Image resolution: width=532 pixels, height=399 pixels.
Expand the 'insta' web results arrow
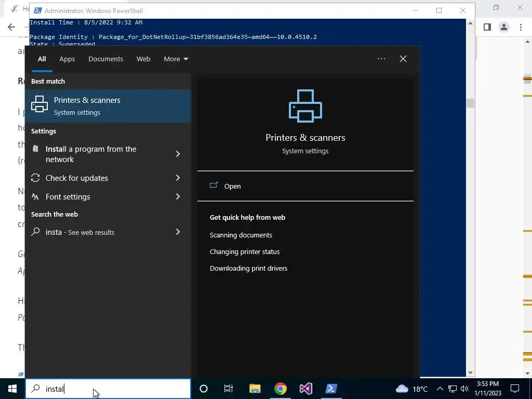(178, 232)
